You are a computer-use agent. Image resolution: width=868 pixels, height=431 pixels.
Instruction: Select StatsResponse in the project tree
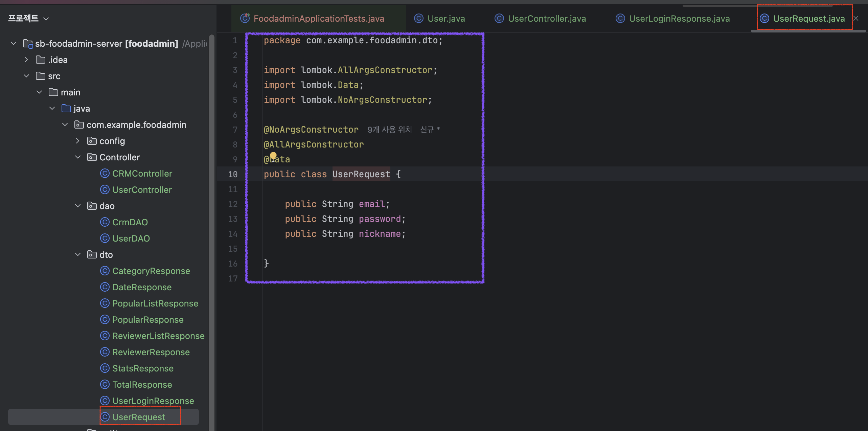click(143, 368)
